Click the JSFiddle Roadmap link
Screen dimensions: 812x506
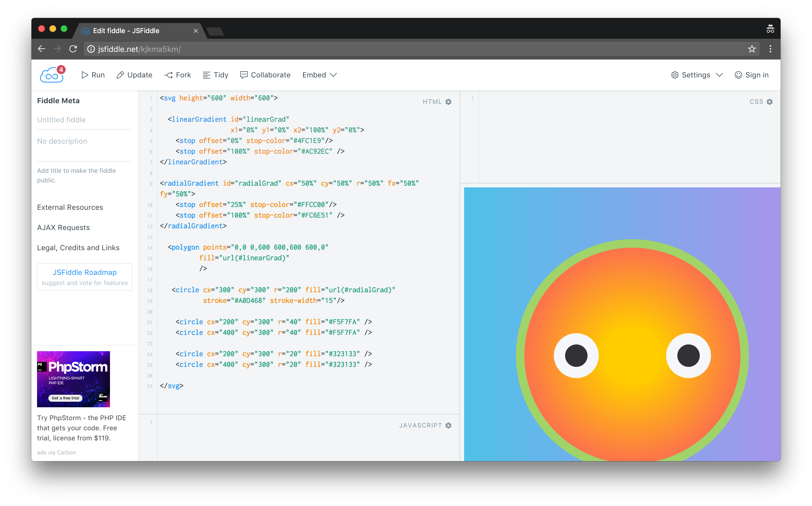[x=84, y=272]
